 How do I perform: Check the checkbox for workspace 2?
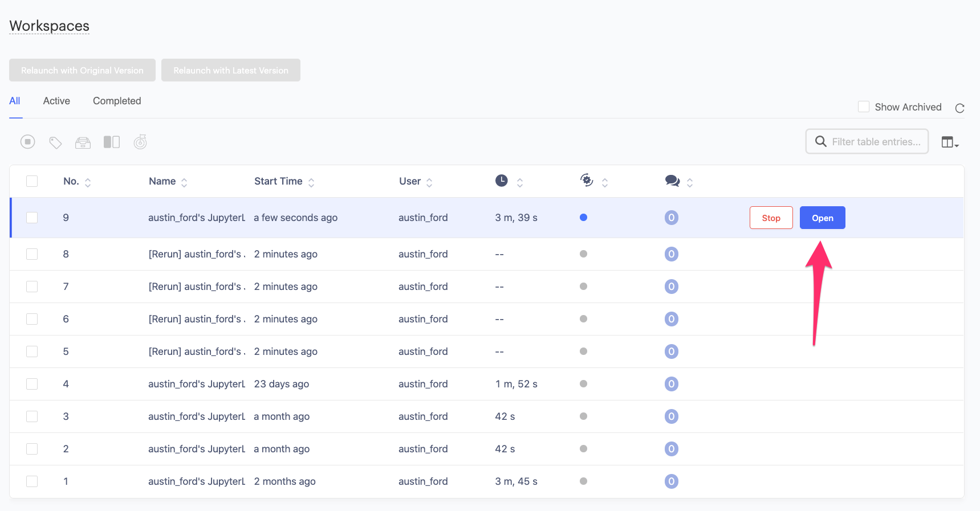pyautogui.click(x=32, y=449)
